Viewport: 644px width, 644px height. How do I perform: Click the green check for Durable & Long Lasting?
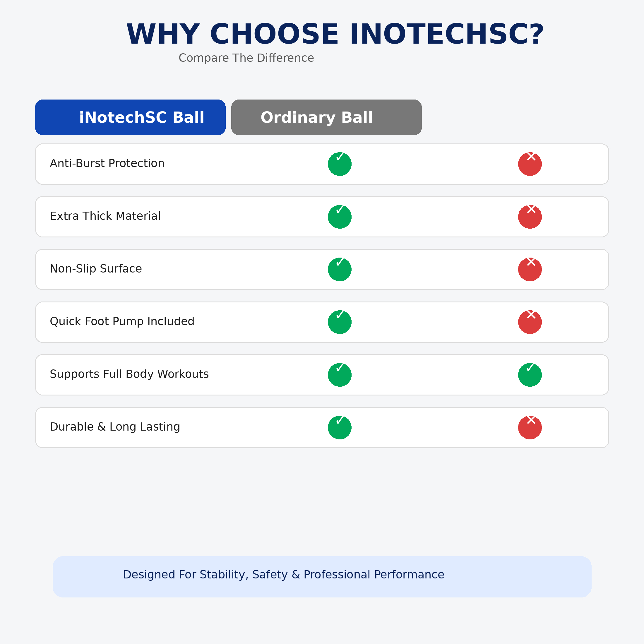(340, 427)
